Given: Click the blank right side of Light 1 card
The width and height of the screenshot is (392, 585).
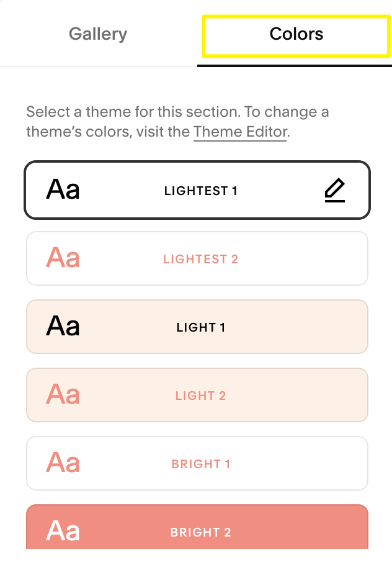Looking at the screenshot, I should click(x=323, y=327).
